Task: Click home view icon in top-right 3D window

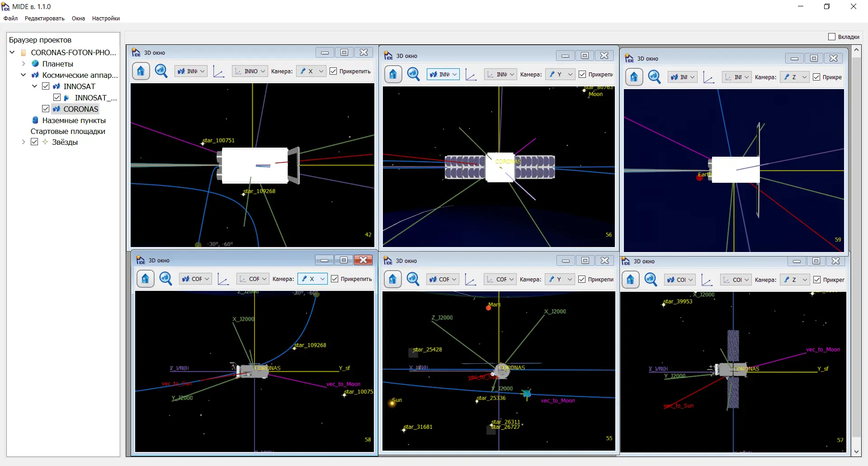Action: click(x=634, y=77)
